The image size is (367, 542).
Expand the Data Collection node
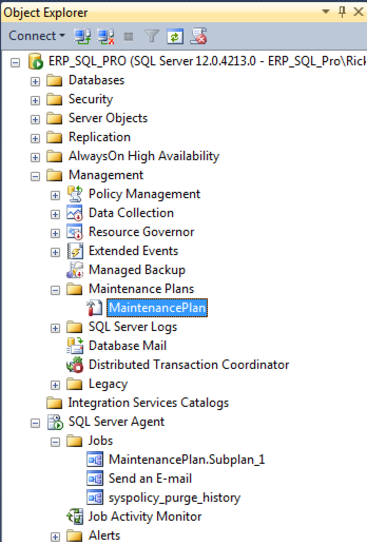click(55, 215)
